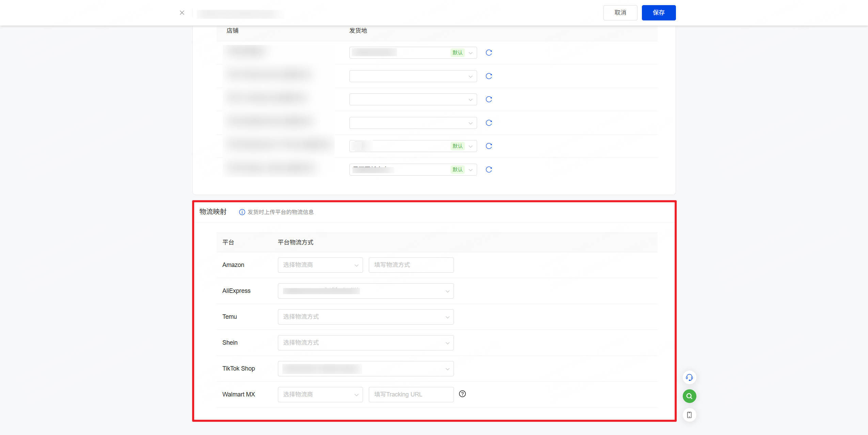Open customer service headset floating icon
This screenshot has width=868, height=435.
[689, 377]
